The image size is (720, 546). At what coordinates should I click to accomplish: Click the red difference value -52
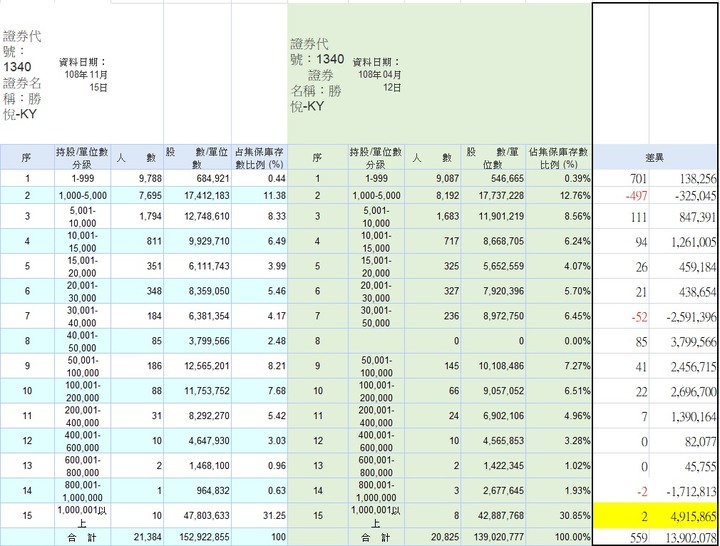click(x=621, y=316)
